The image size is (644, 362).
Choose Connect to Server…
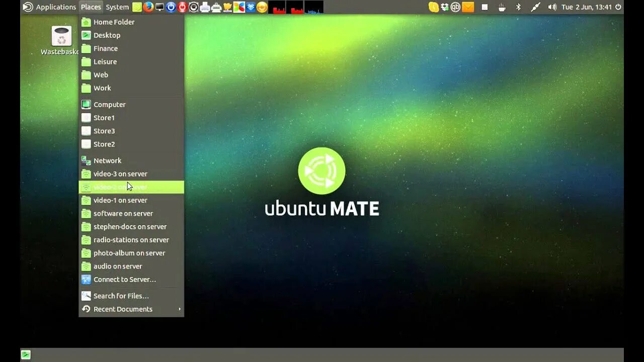pos(131,280)
